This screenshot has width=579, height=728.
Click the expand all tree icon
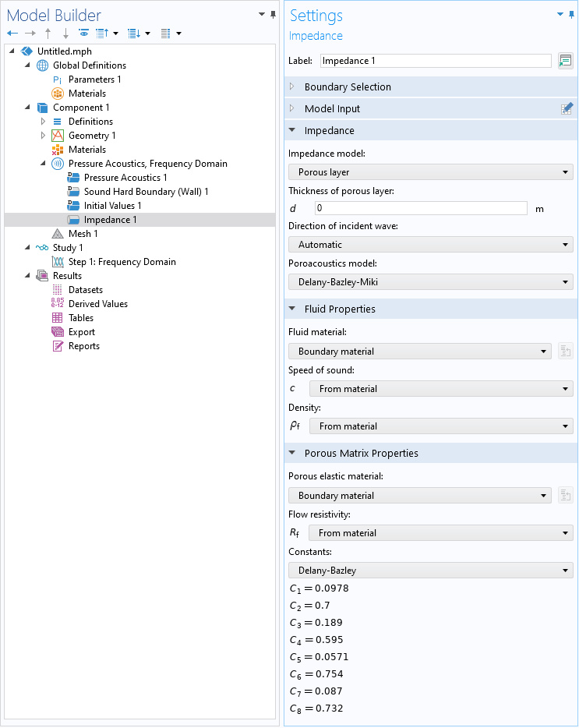134,34
